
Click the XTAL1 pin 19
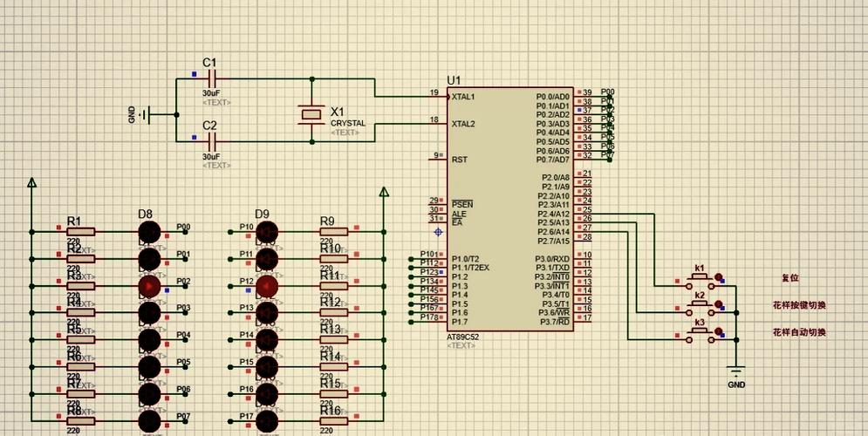coord(438,96)
